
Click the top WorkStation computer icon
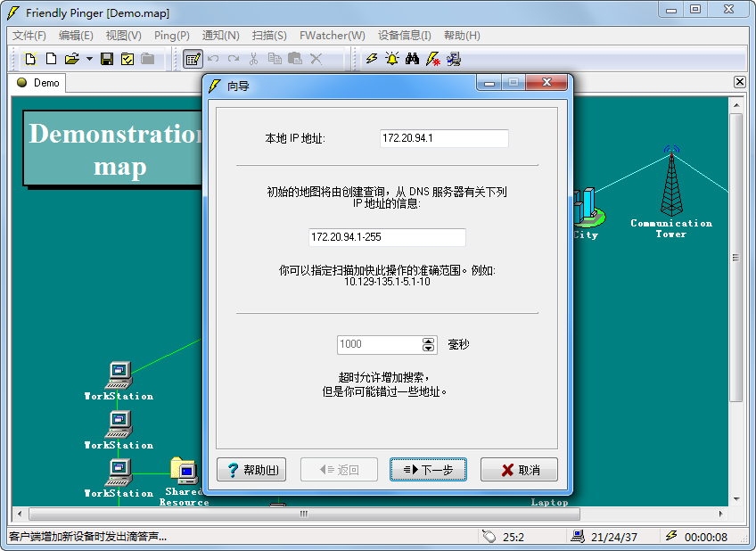(x=119, y=375)
